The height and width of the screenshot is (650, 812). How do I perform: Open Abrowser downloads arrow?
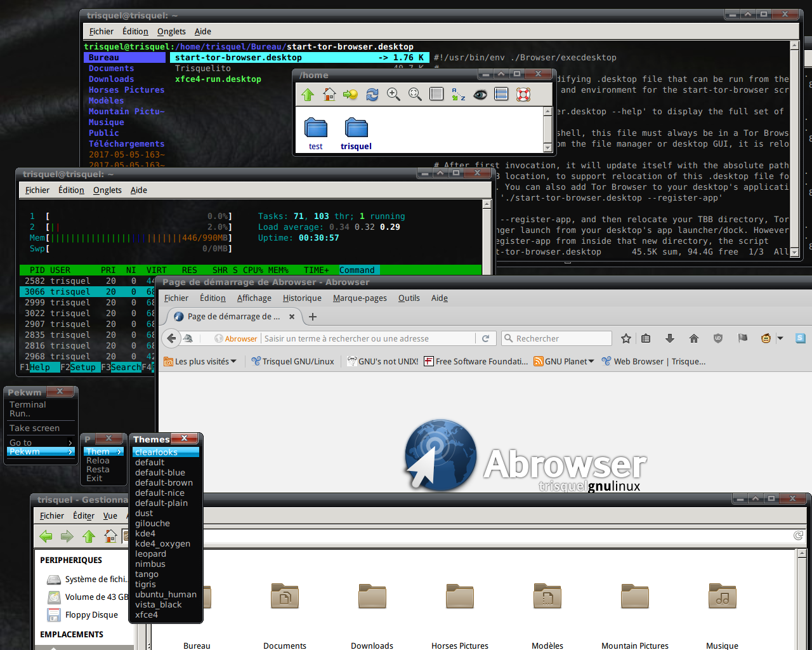coord(669,338)
